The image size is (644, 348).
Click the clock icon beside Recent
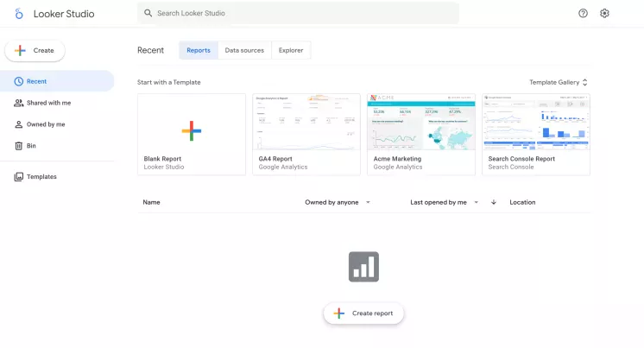point(18,81)
